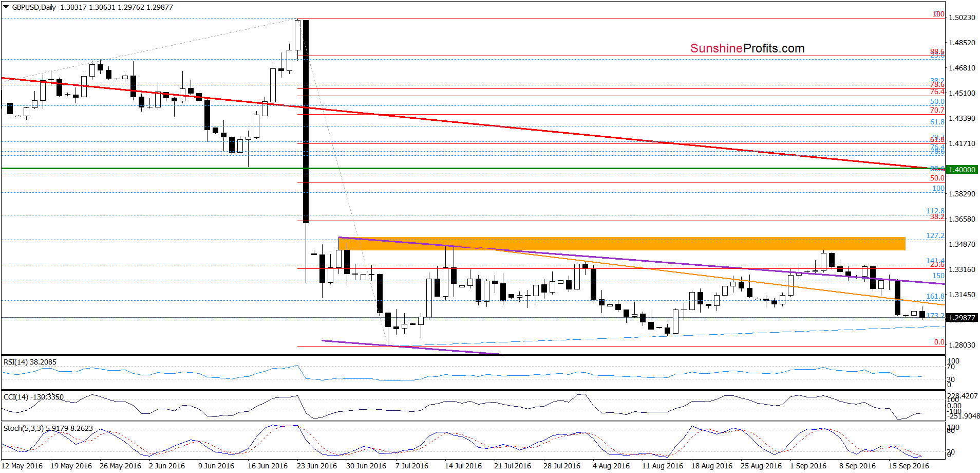Click the 15 Sep 2016 date label
The image size is (980, 473).
tap(909, 466)
